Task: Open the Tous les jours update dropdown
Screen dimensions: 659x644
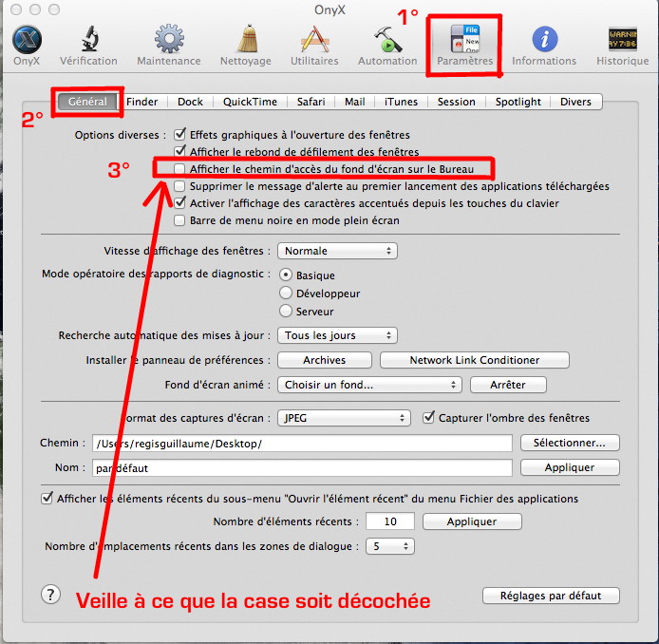Action: coord(337,335)
